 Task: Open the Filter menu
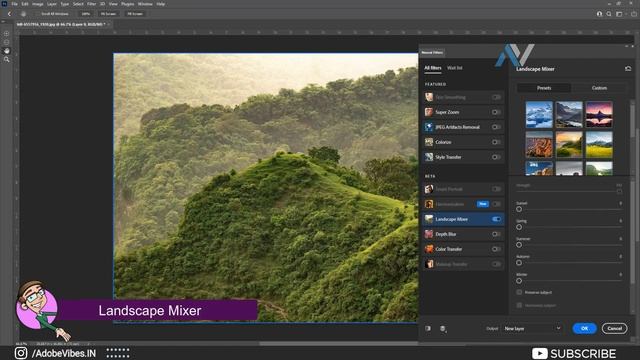[91, 4]
